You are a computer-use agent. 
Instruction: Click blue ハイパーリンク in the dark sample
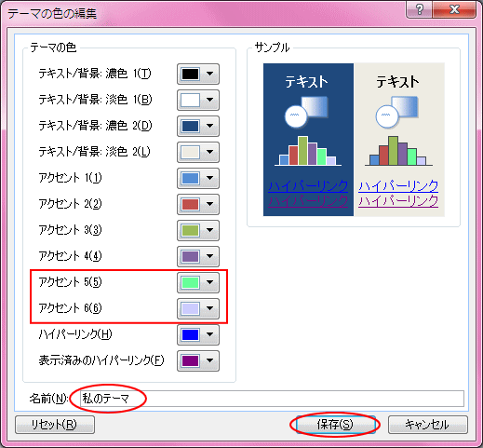(308, 186)
